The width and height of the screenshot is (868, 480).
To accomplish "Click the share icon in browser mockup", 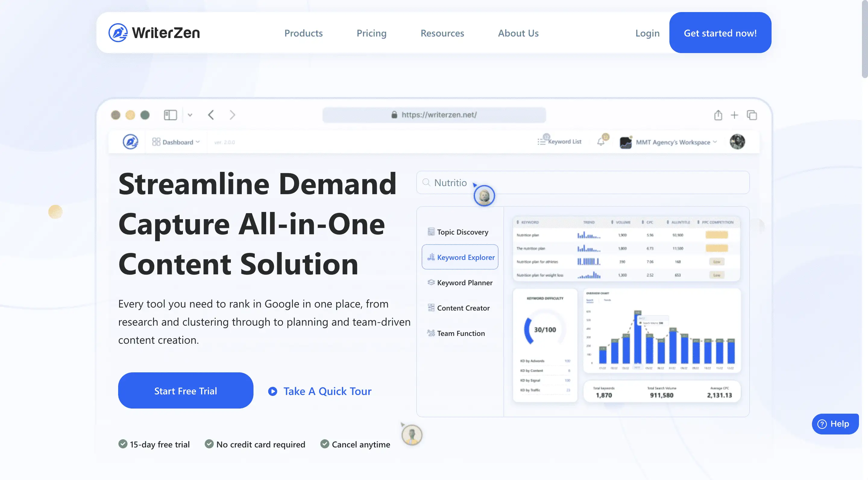I will [718, 115].
